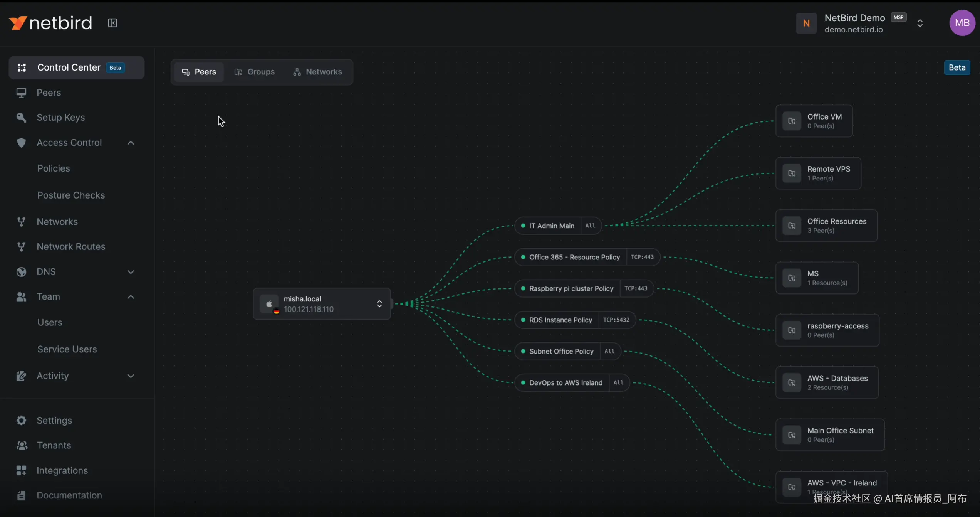The width and height of the screenshot is (980, 517).
Task: Open Settings via the gear icon
Action: [22, 420]
